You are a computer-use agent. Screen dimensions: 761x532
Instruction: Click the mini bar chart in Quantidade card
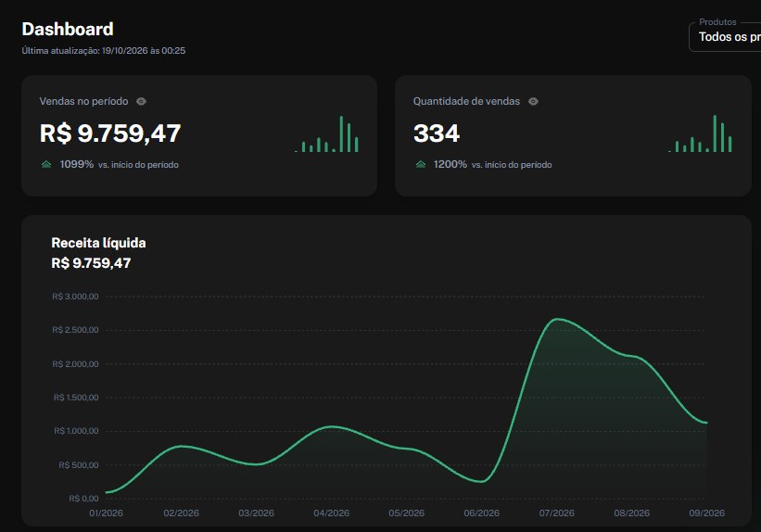701,134
